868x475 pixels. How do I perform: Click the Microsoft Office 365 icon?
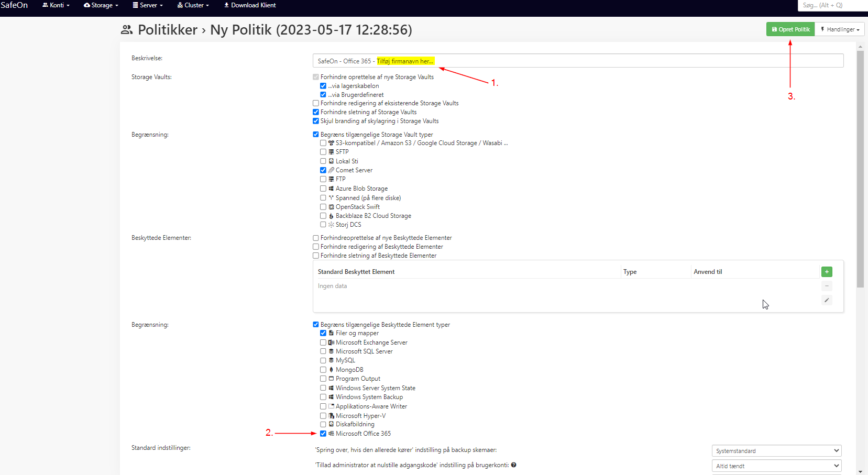[x=331, y=434]
